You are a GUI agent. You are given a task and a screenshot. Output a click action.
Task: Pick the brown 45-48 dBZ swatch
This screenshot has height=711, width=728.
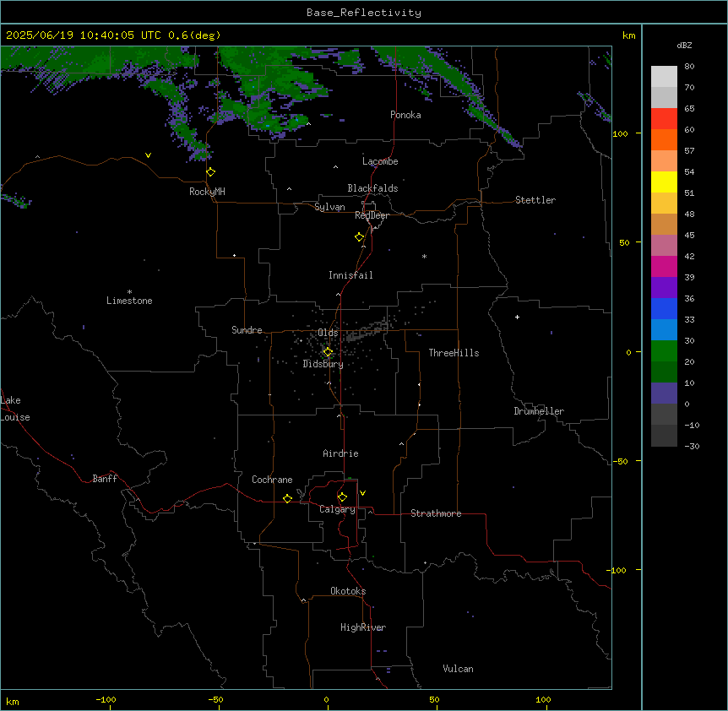tap(664, 224)
